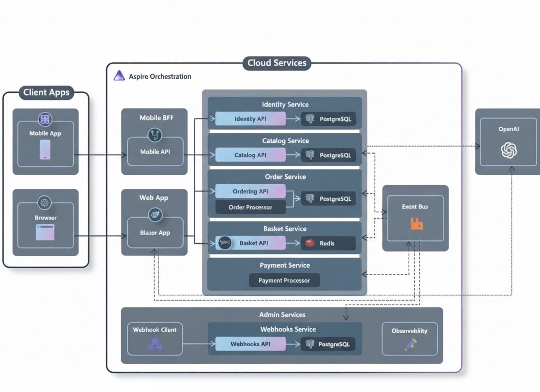Click the OpenAI logo icon
The width and height of the screenshot is (540, 392).
pos(508,150)
